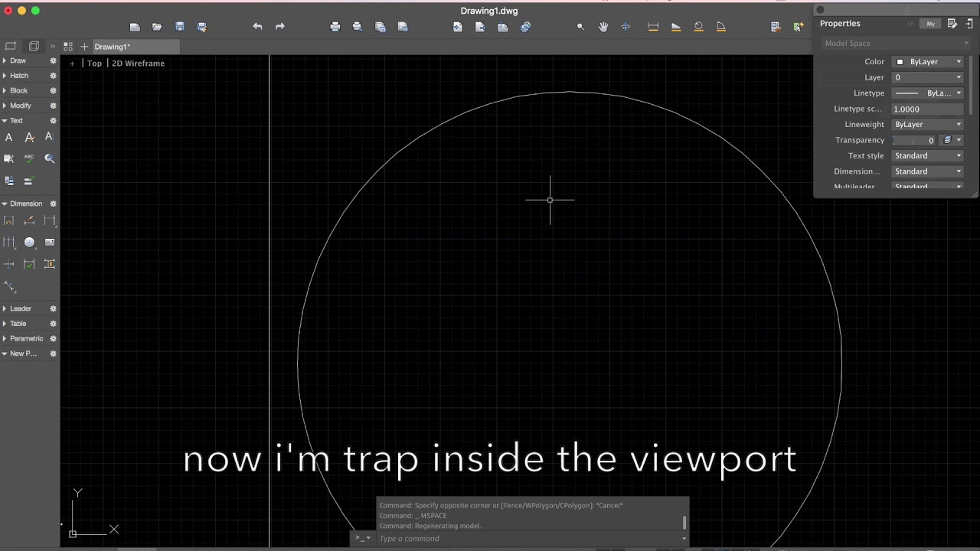This screenshot has height=551, width=980.
Task: Toggle Properties filter to All
Action: point(910,24)
